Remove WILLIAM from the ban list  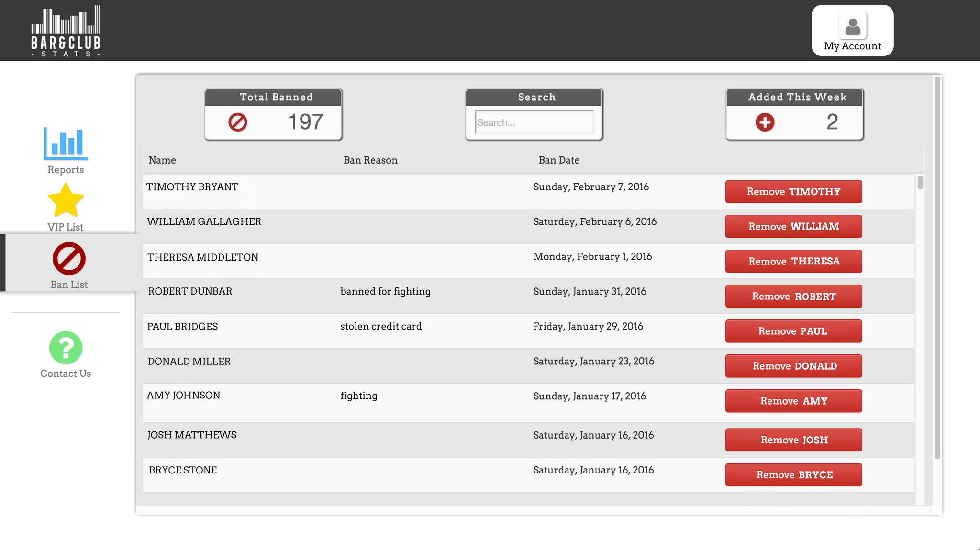793,227
